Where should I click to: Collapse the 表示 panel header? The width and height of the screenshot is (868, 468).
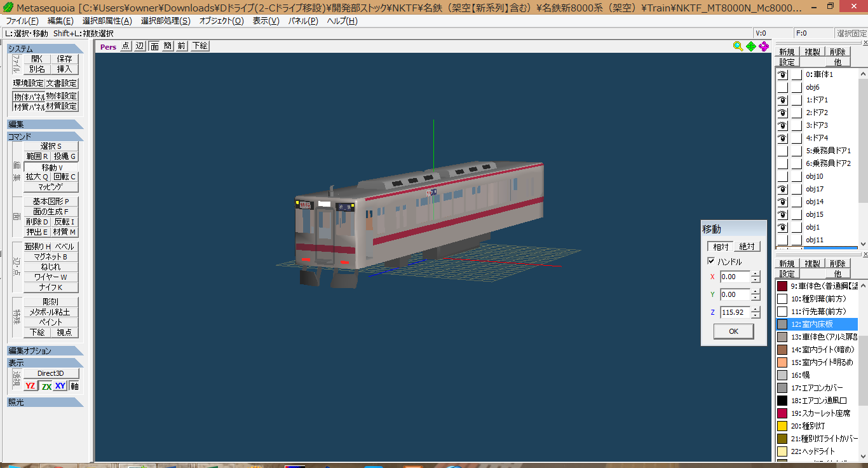[45, 363]
